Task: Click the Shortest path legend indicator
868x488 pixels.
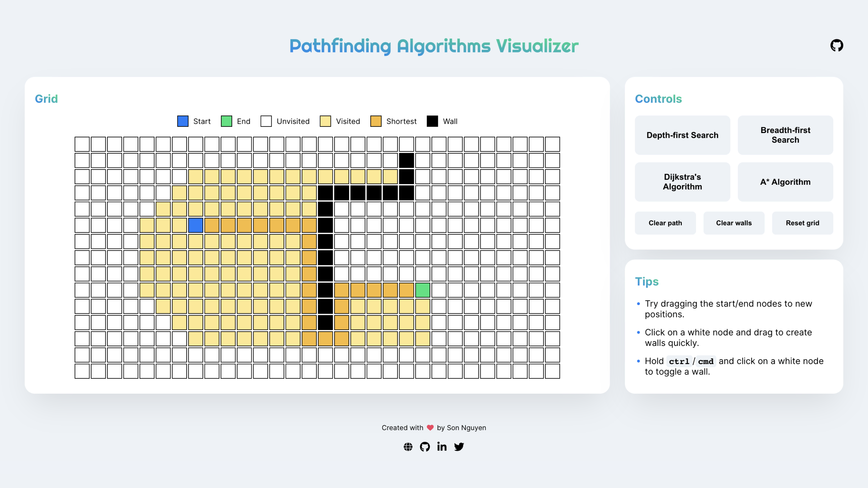Action: click(x=377, y=121)
